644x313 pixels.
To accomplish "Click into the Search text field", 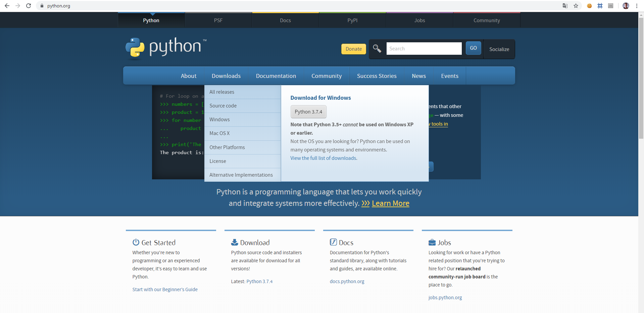I will [x=424, y=49].
